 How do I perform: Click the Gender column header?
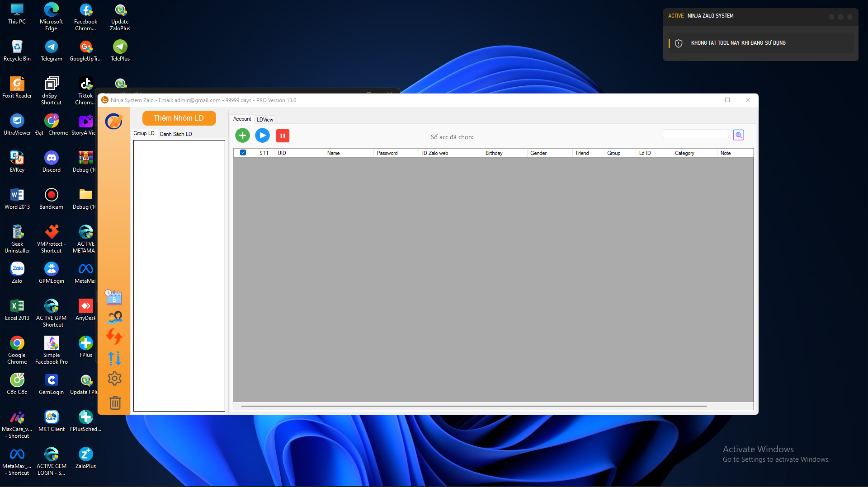coord(550,153)
